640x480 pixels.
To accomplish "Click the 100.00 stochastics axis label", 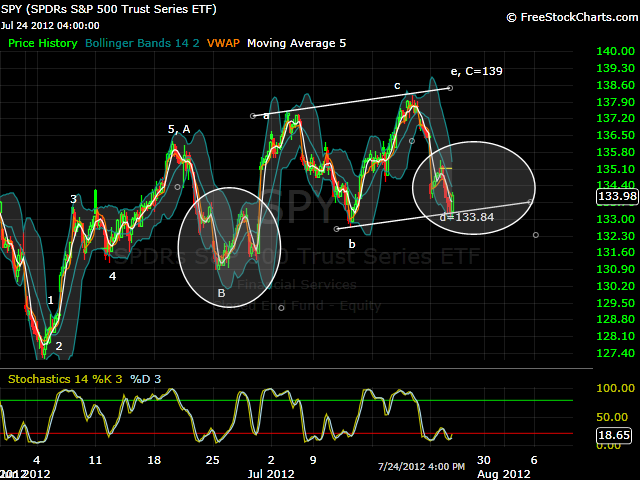I will [x=616, y=388].
